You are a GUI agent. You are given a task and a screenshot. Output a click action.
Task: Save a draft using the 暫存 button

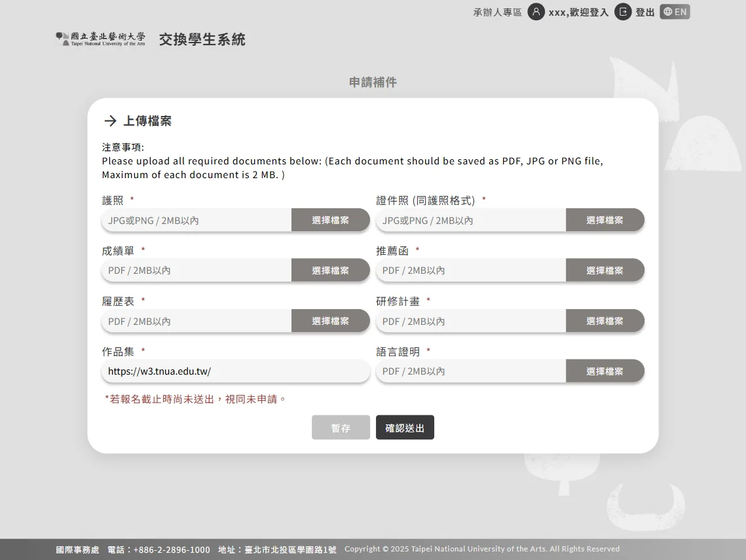pos(341,427)
